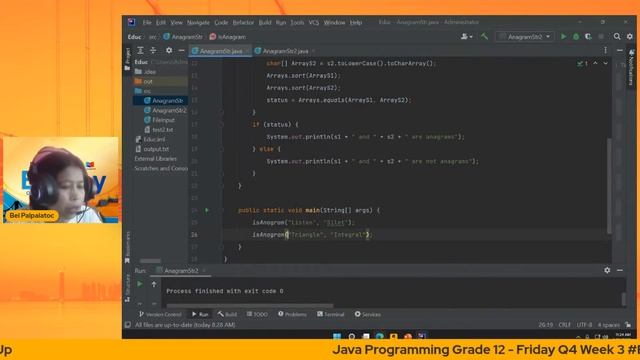
Task: Open the user account dropdown
Action: [x=467, y=37]
